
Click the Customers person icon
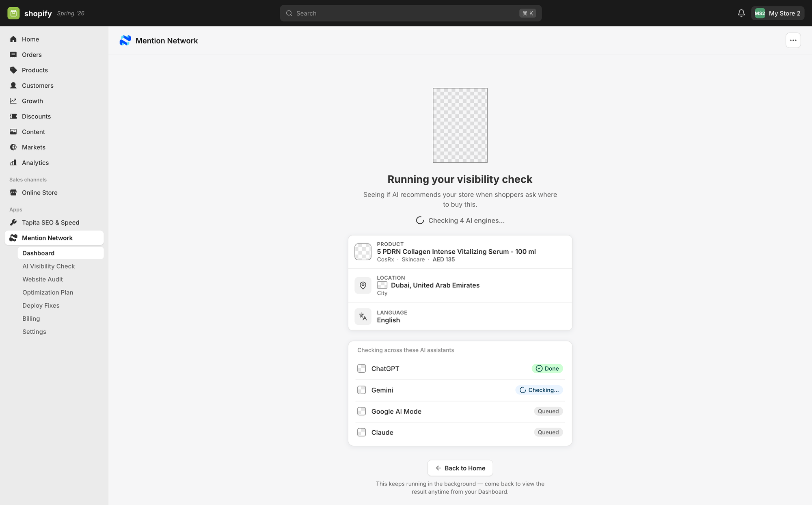coord(13,86)
